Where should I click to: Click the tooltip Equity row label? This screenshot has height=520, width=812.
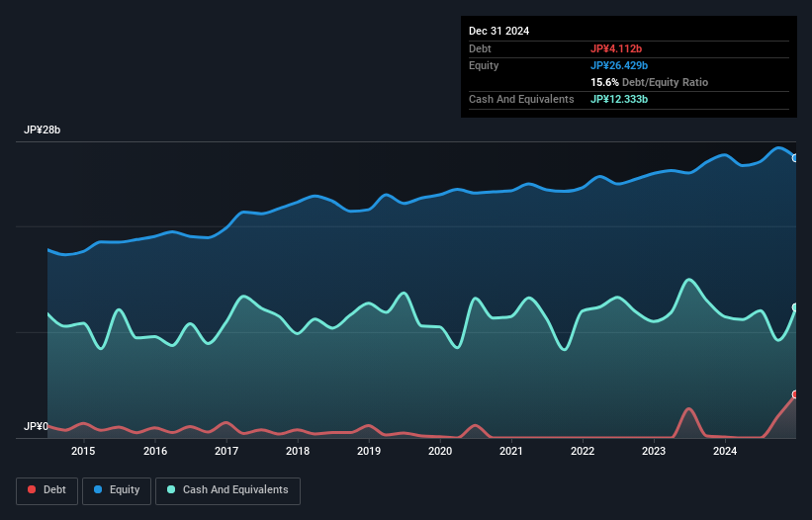point(484,65)
